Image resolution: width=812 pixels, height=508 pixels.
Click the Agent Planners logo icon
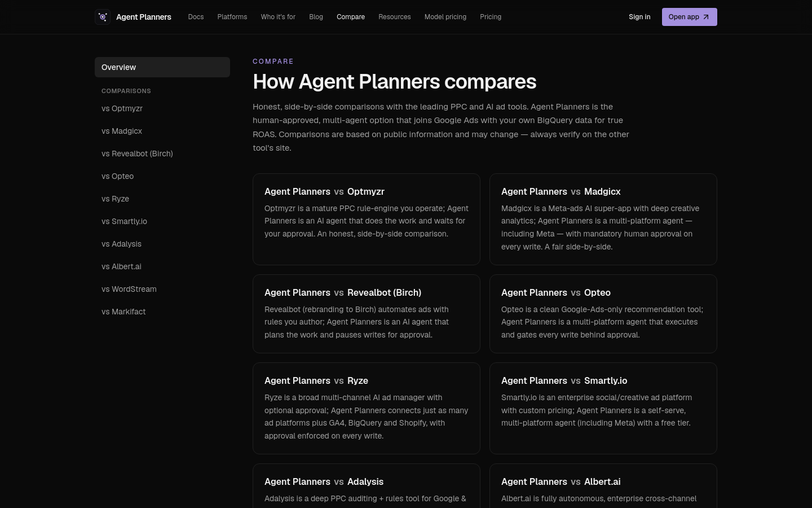point(103,17)
